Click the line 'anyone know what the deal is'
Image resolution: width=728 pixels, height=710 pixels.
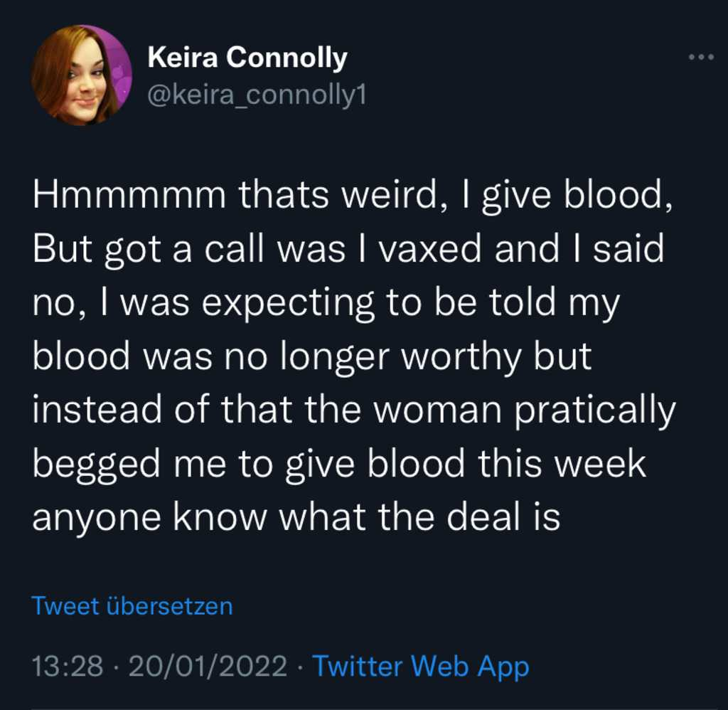[x=296, y=517]
